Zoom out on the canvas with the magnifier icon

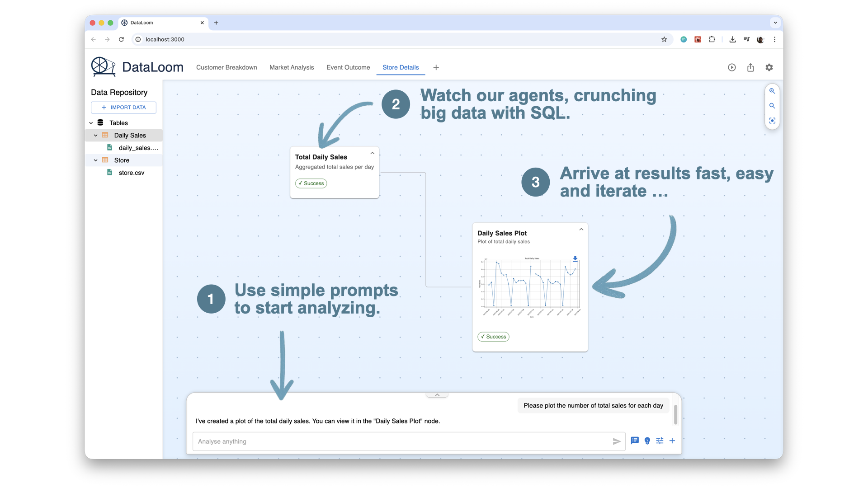point(772,106)
